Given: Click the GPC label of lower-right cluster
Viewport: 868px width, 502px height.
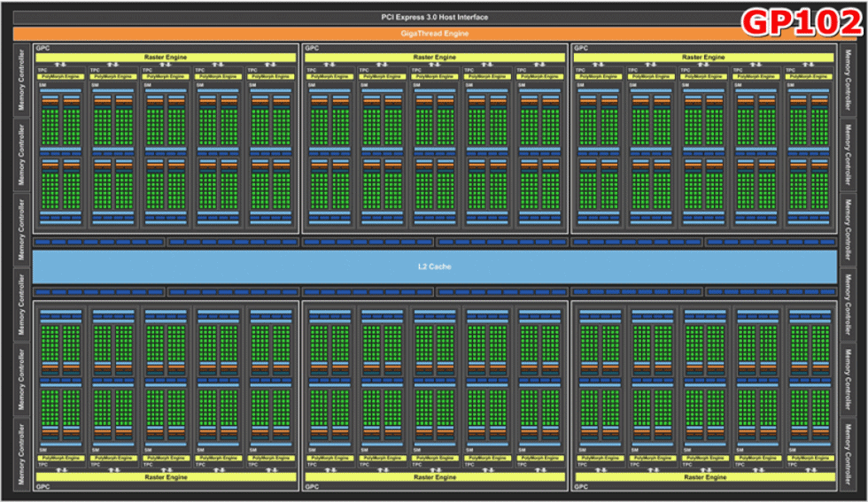Looking at the screenshot, I should 581,487.
